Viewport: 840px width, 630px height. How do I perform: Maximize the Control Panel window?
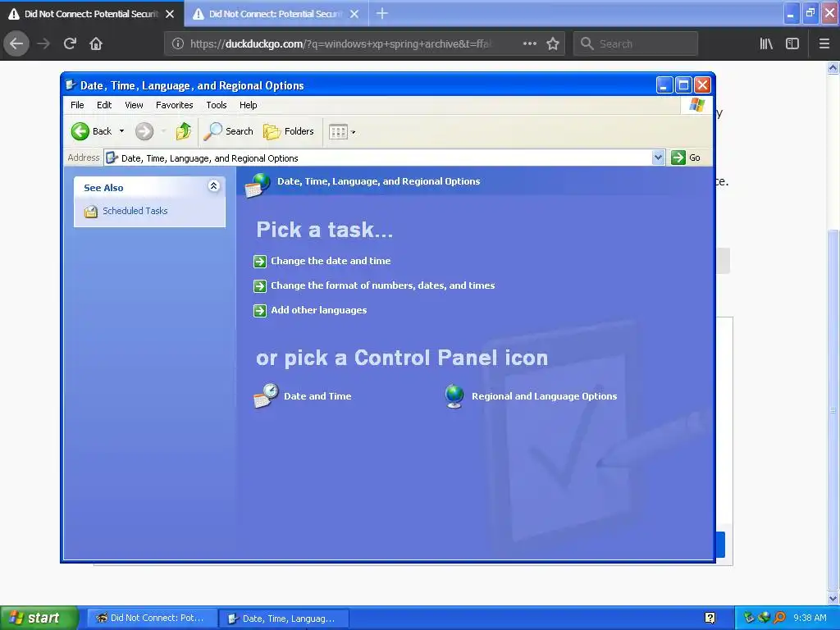(683, 85)
